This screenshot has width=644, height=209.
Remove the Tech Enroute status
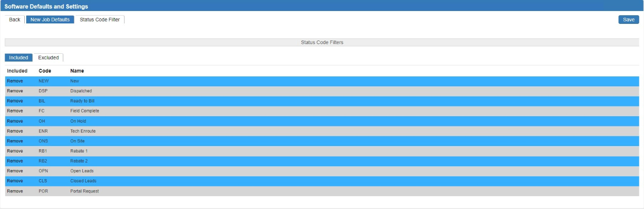(x=15, y=131)
